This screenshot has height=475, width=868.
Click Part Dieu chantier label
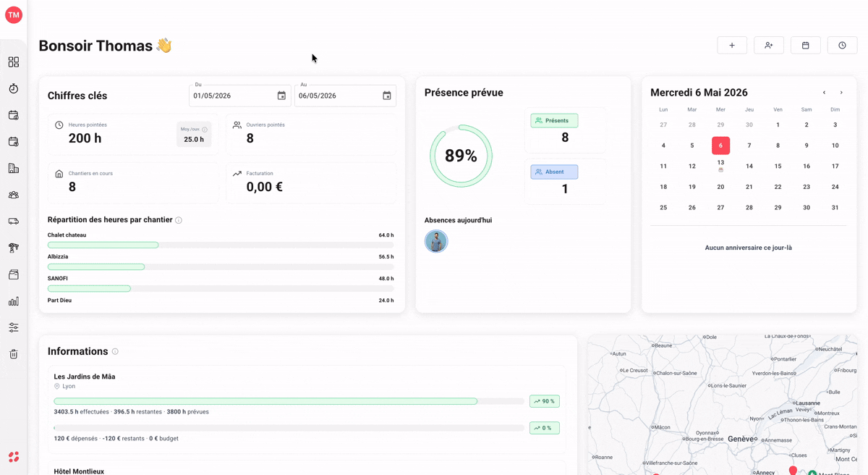59,300
